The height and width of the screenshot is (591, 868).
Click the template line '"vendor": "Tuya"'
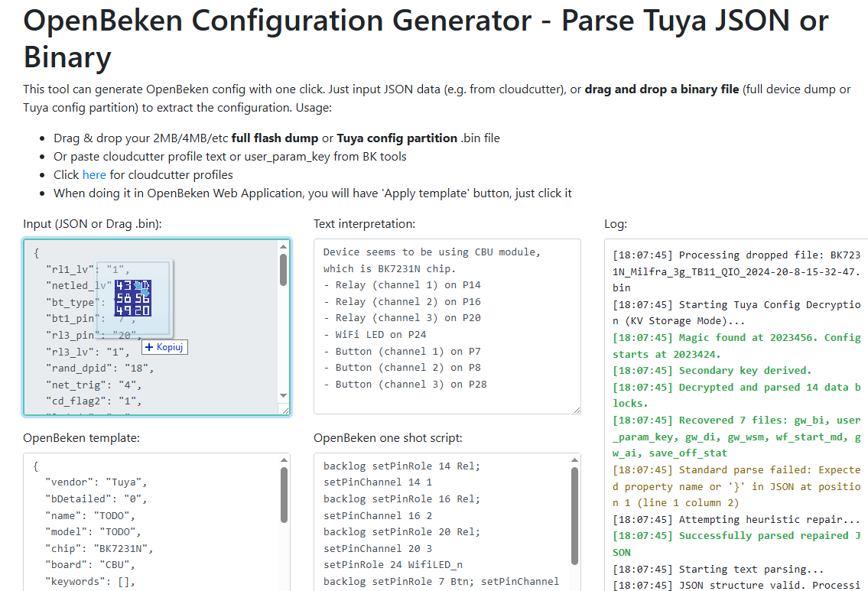pyautogui.click(x=96, y=482)
